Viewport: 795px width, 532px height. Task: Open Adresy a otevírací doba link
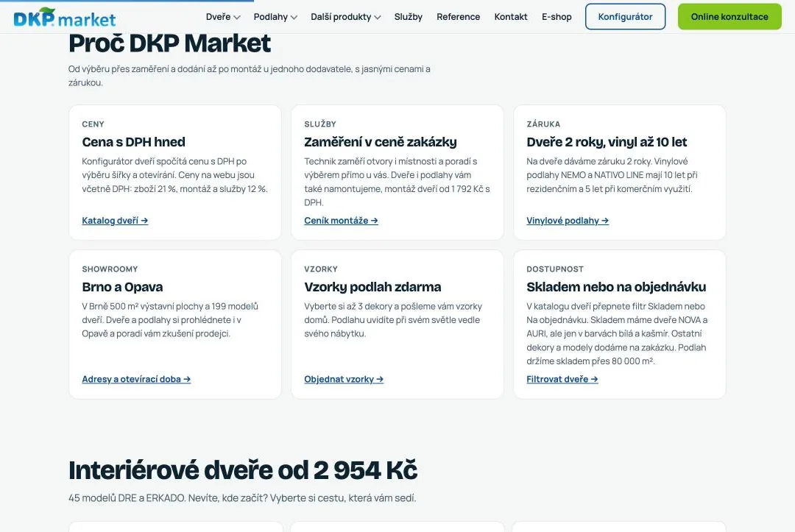[x=136, y=379]
